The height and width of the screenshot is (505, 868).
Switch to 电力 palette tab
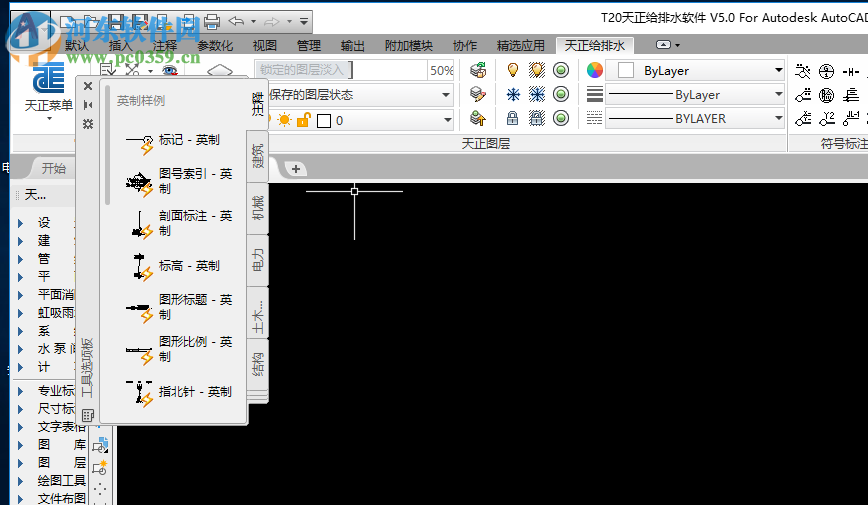pyautogui.click(x=258, y=259)
